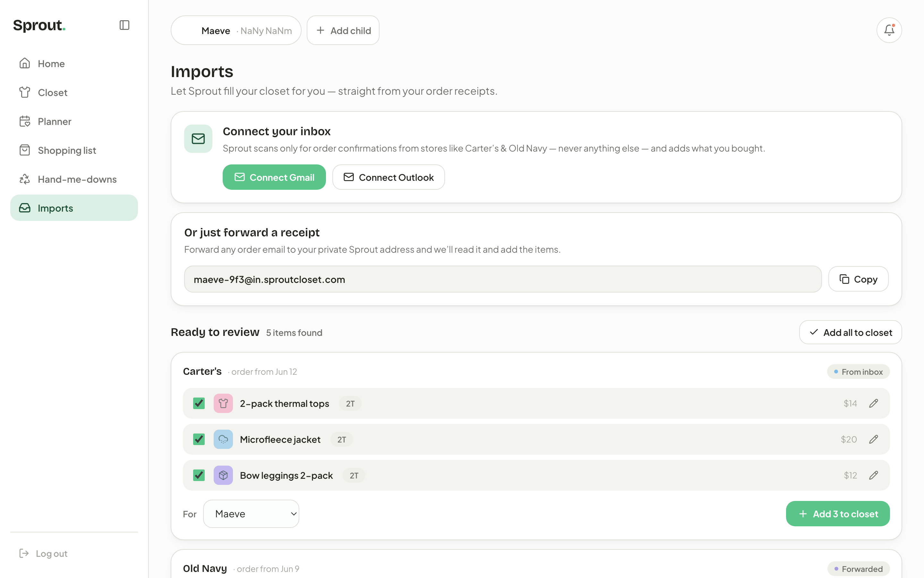Screen dimensions: 924x578
Task: Click the Log out link
Action: 44,554
